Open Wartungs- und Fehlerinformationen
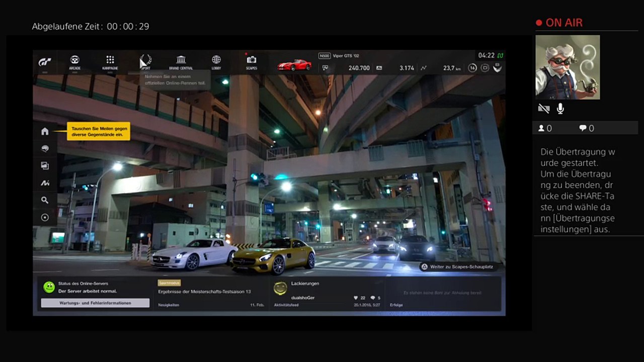644x362 pixels. 95,303
